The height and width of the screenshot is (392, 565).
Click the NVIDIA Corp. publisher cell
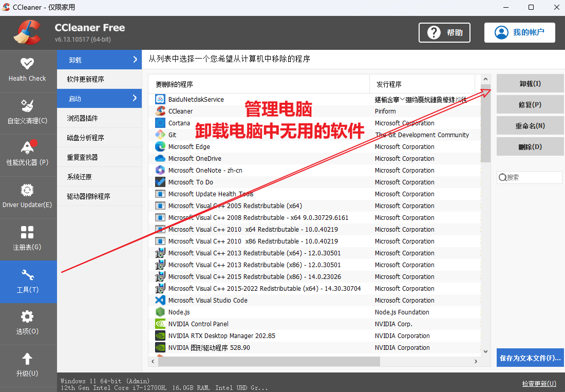tap(393, 324)
